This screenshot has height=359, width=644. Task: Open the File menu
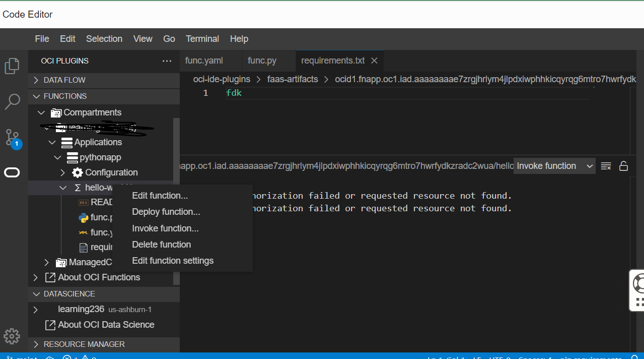42,39
